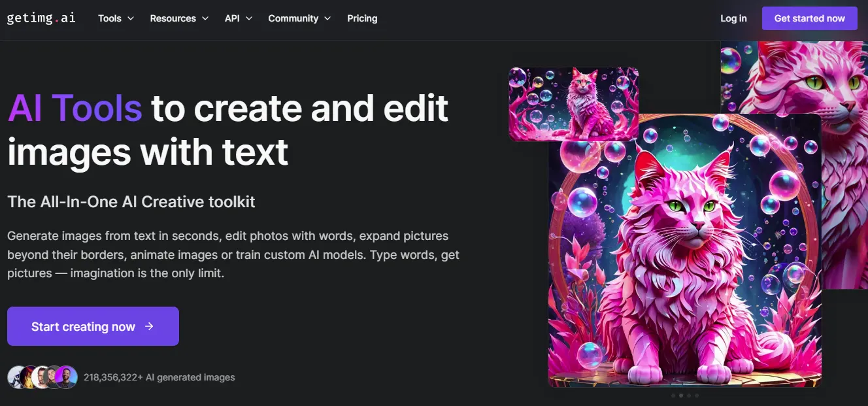Open the Pricing page
The height and width of the screenshot is (406, 868).
tap(362, 18)
